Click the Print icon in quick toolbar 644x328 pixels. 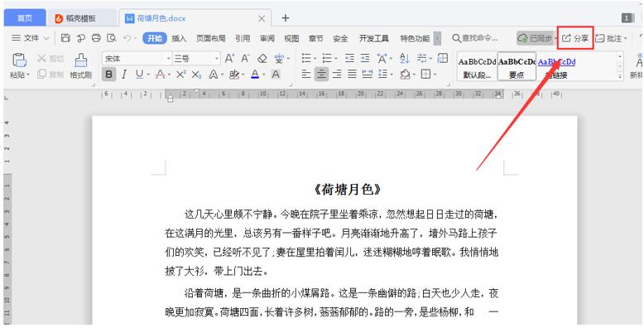click(x=96, y=38)
